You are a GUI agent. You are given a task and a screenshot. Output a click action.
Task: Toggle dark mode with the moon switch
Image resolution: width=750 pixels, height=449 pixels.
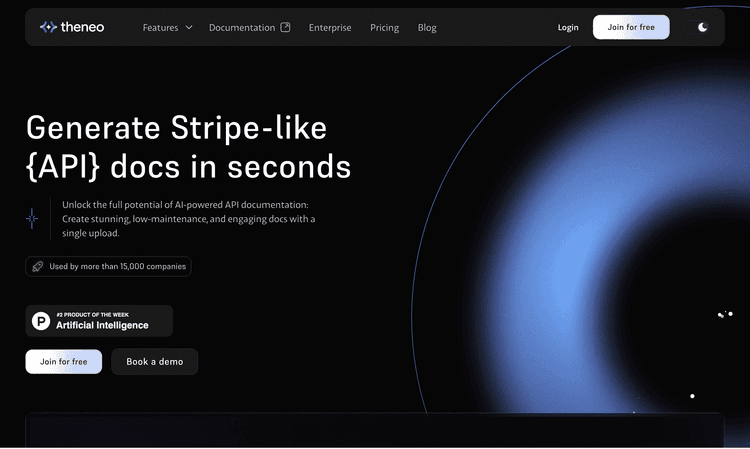pos(697,27)
